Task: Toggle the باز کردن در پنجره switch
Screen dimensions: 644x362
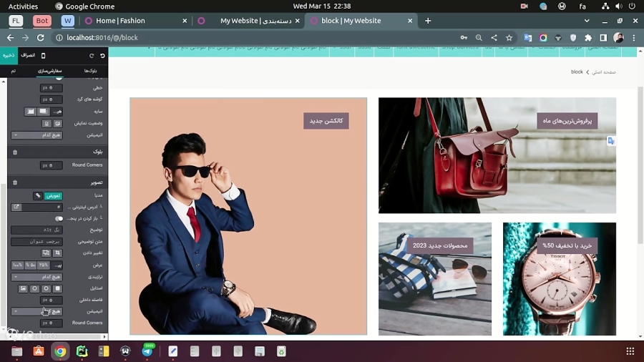Action: coord(59,218)
